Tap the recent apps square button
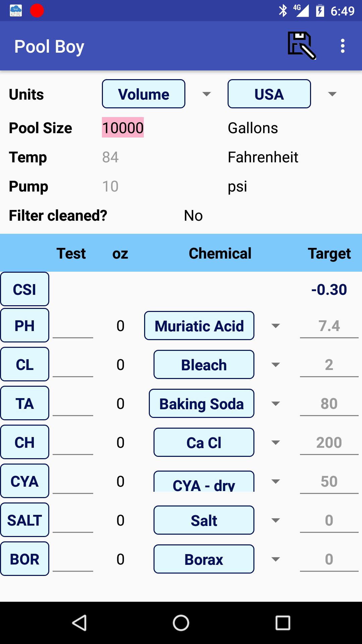The height and width of the screenshot is (644, 362). [x=283, y=623]
